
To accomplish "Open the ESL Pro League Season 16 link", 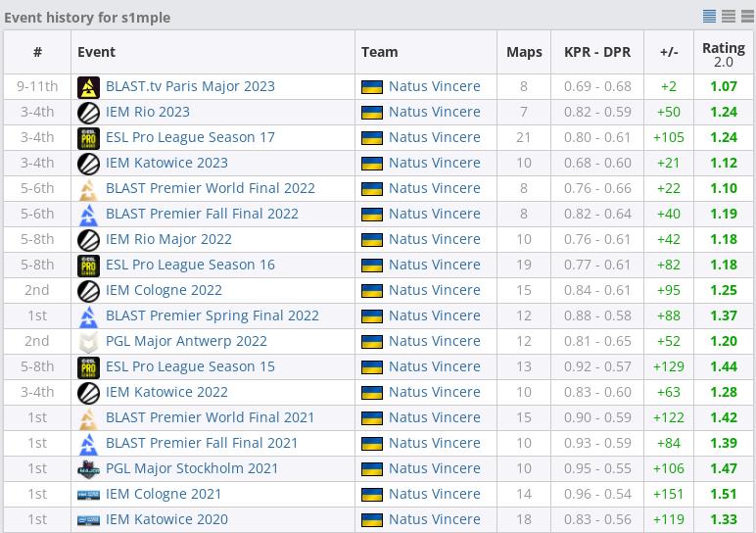I will coord(190,265).
